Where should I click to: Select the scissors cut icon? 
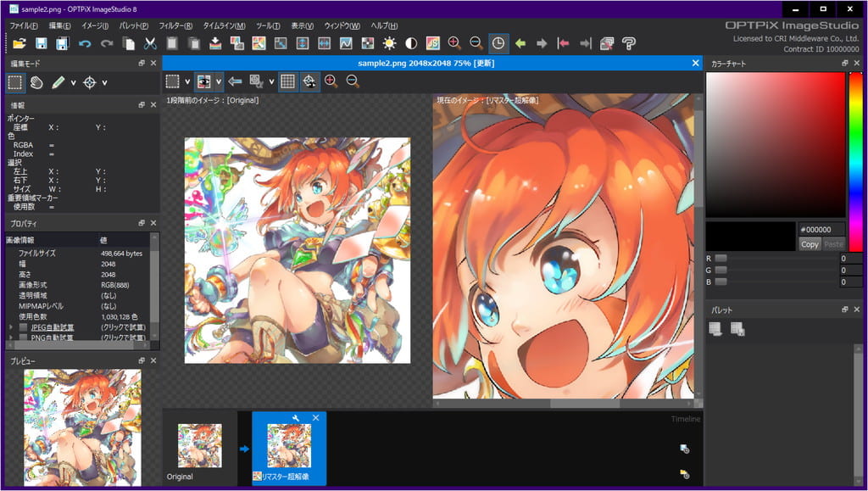tap(150, 44)
